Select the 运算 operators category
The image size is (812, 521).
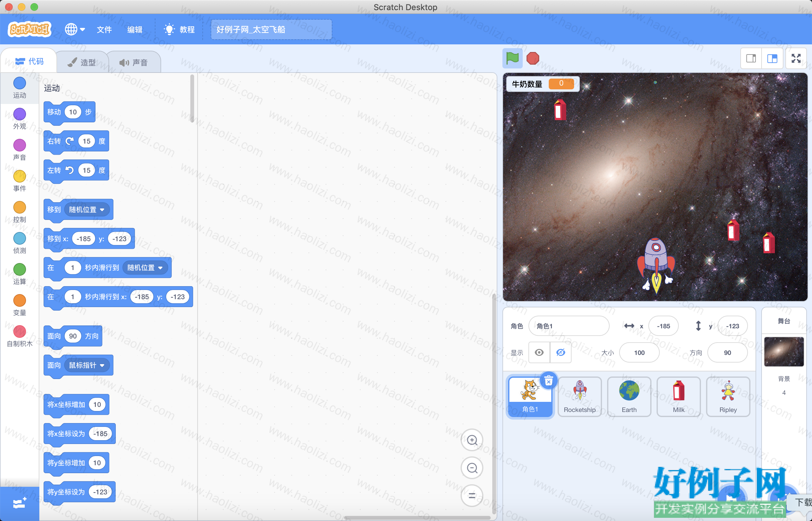(20, 274)
